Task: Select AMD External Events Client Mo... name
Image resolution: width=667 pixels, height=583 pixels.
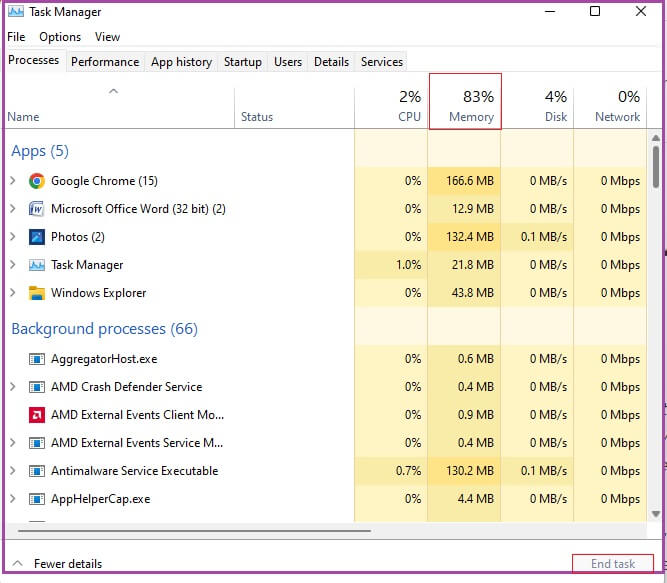Action: pos(137,415)
